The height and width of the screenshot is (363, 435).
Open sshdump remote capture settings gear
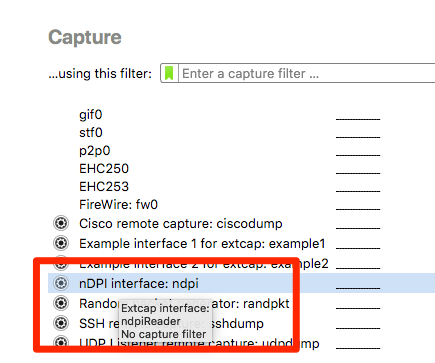point(61,323)
